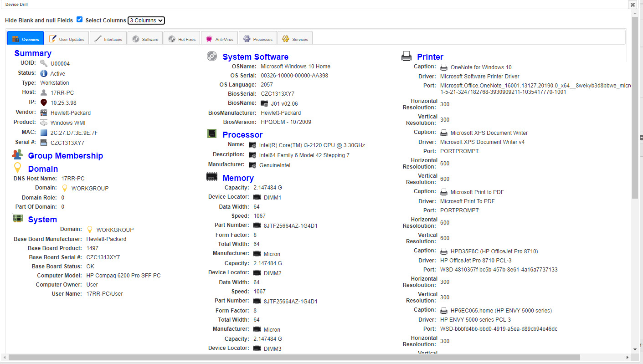Click the OS Serial value 00326-10000-00000-AA398
This screenshot has width=643, height=364.
[294, 76]
